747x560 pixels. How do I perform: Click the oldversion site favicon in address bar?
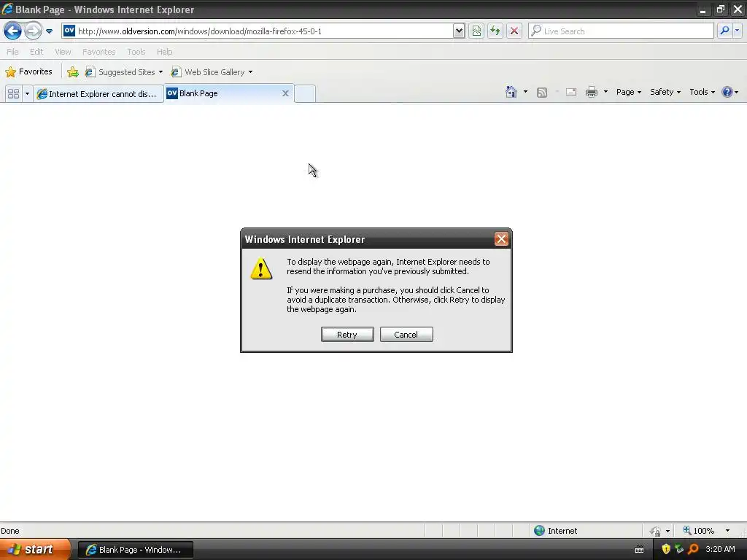pos(69,31)
